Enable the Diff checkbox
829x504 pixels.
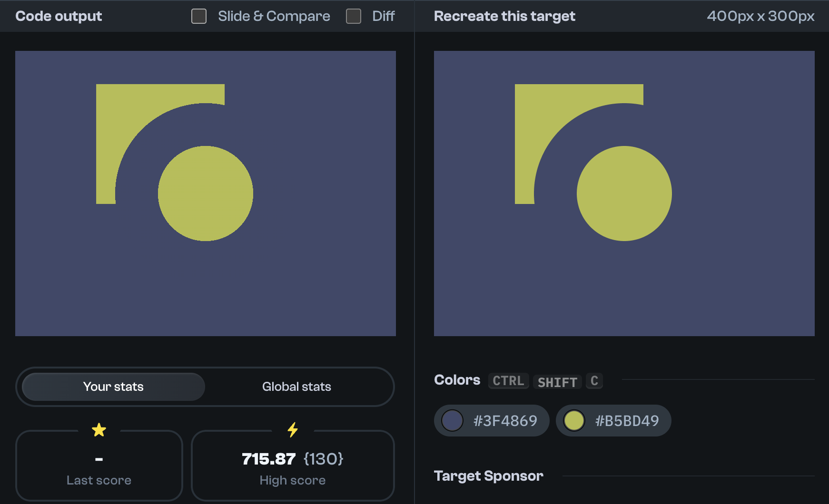click(x=354, y=16)
